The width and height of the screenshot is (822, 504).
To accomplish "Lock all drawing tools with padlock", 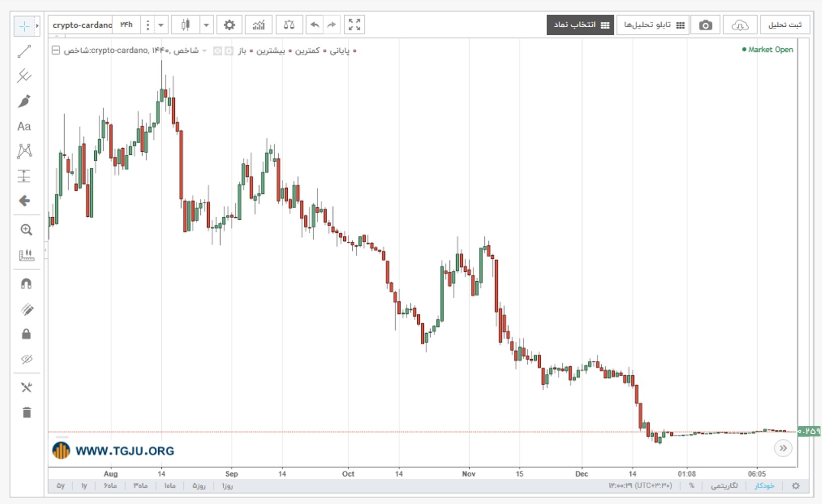I will click(x=26, y=334).
